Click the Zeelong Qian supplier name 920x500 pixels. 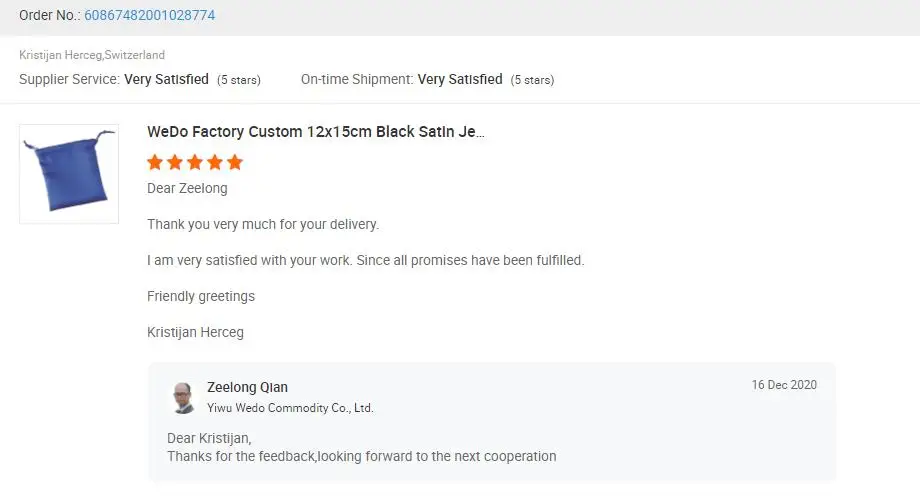[247, 387]
